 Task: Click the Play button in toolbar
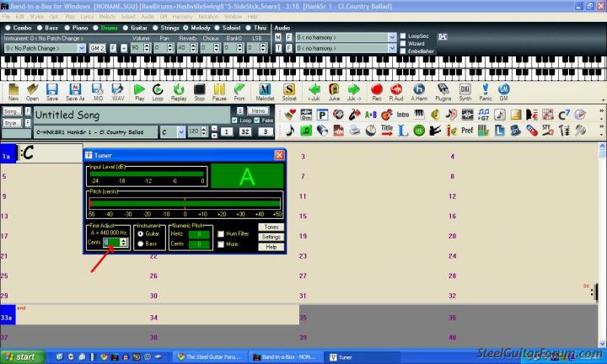coord(138,90)
